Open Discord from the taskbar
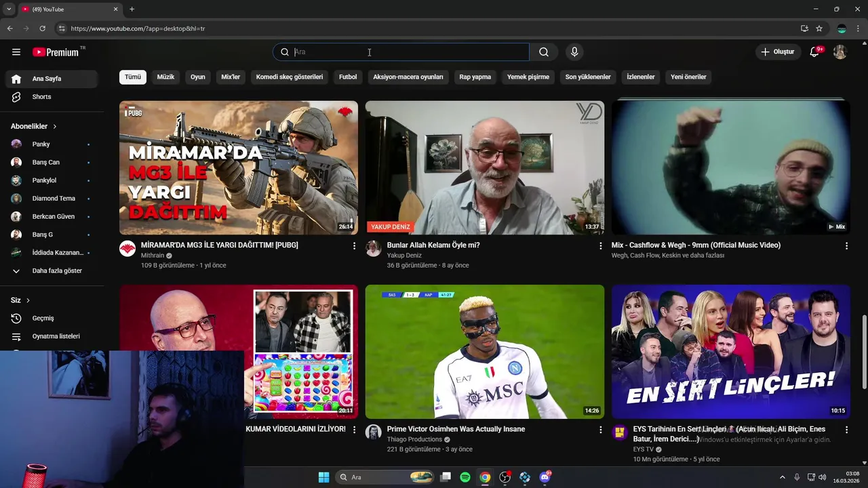 coord(545,477)
